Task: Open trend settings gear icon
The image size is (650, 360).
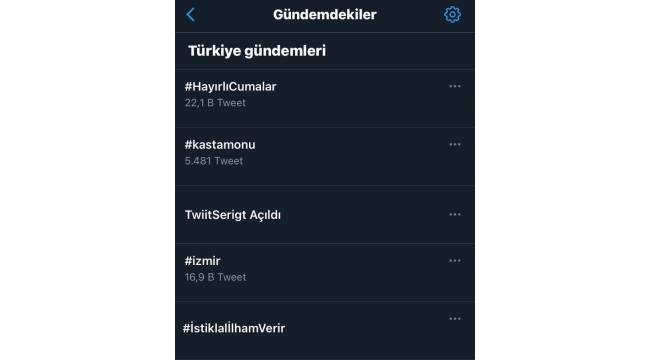Action: [x=452, y=15]
